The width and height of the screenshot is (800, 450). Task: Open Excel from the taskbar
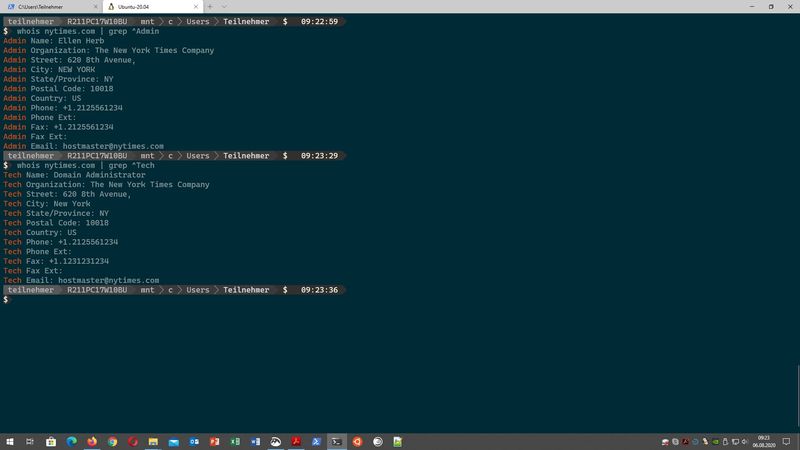coord(235,442)
